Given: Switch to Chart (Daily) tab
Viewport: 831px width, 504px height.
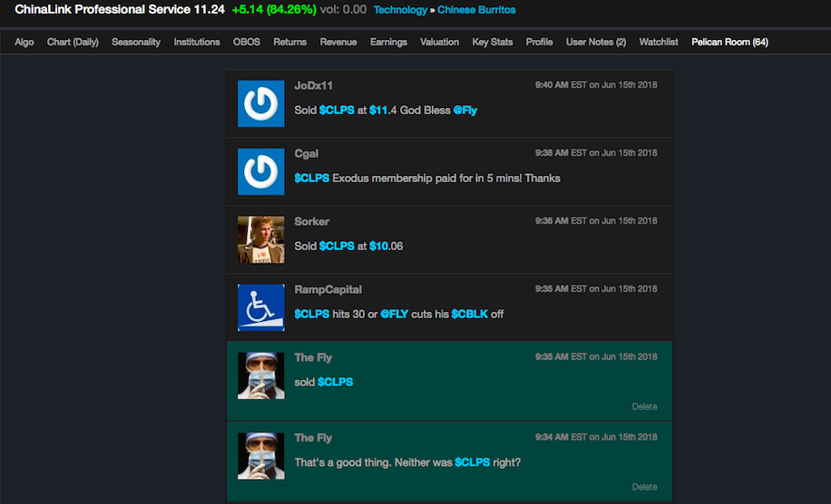Looking at the screenshot, I should (x=73, y=42).
